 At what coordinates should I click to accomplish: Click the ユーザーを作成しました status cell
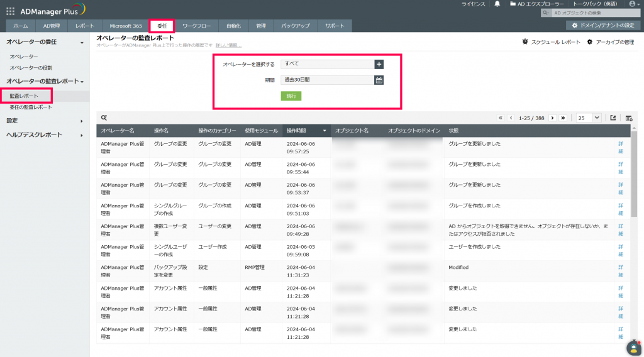pos(474,247)
